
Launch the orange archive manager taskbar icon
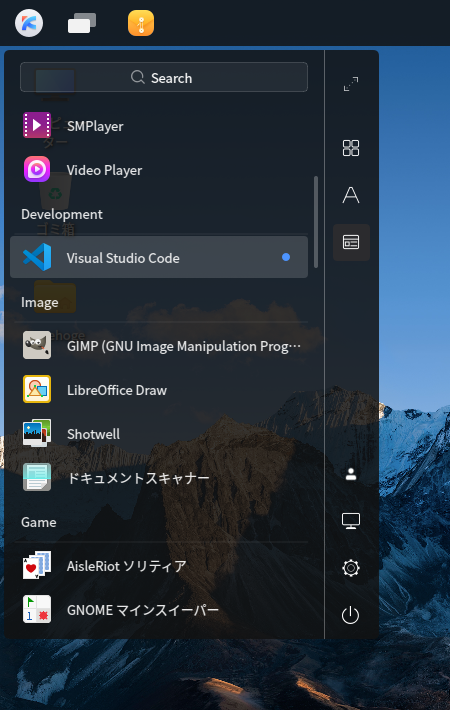click(141, 23)
